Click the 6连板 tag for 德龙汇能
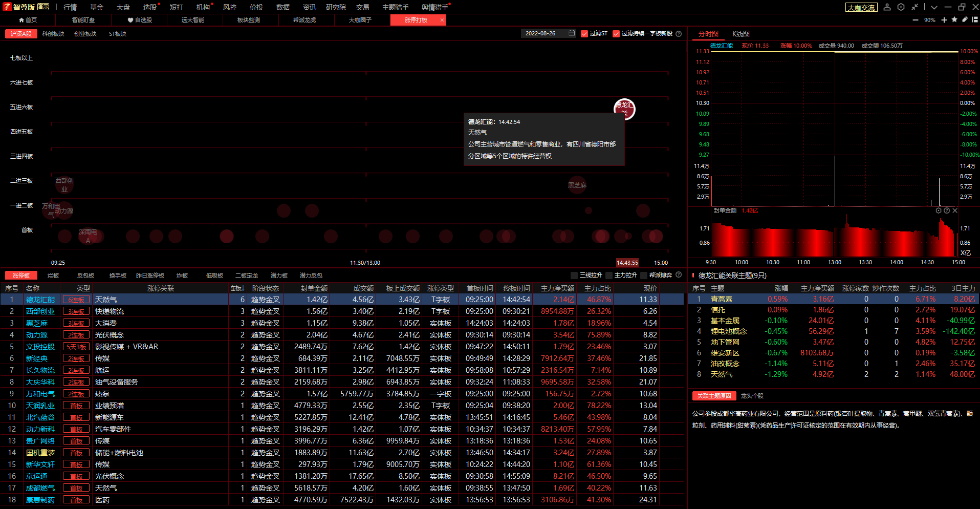Screen dimensions: 980x509 click(x=76, y=300)
